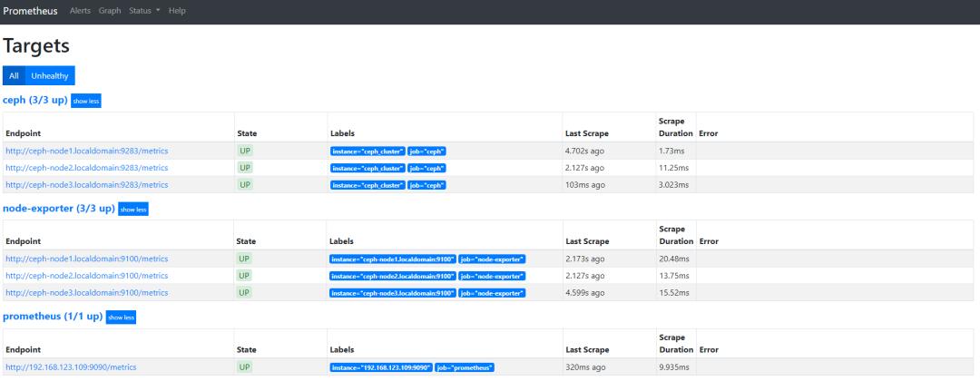Click job="node-exporter" label in ceph-node1:9100 row
The image size is (980, 391).
492,259
